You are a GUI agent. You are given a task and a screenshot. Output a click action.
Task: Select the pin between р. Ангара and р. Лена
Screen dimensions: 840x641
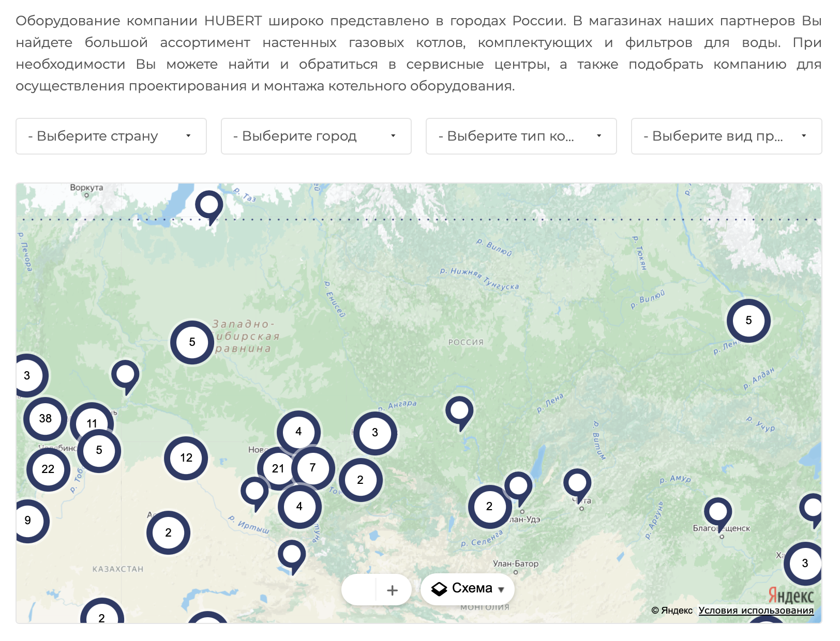(x=460, y=412)
